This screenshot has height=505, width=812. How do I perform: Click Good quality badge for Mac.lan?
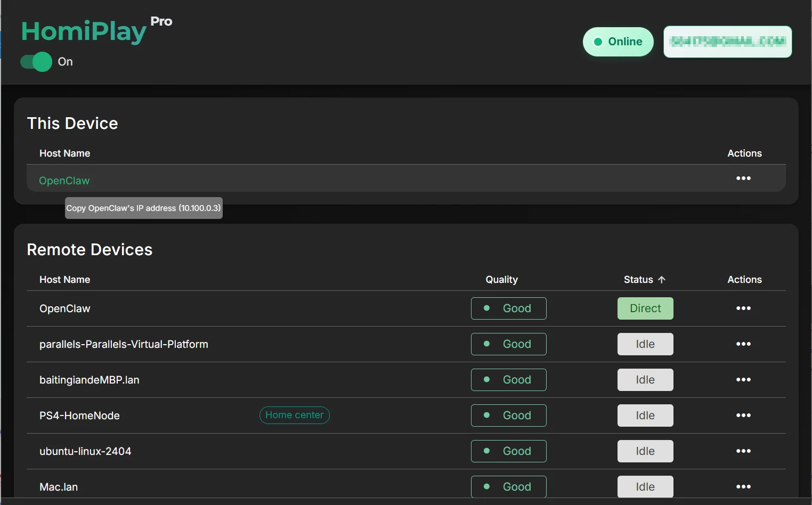pyautogui.click(x=509, y=487)
